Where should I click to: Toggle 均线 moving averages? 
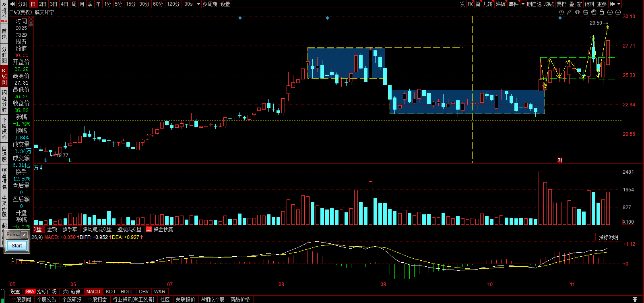coord(549,4)
